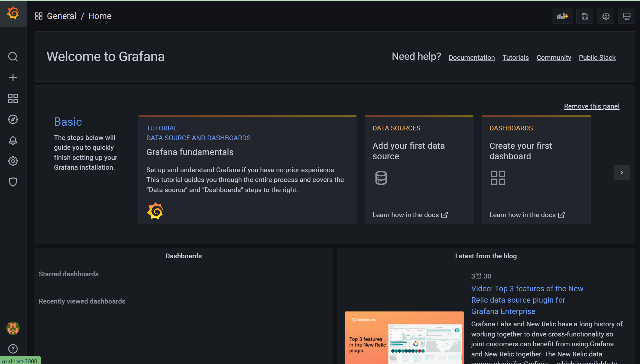Open the Server Admin shield icon

[x=13, y=182]
